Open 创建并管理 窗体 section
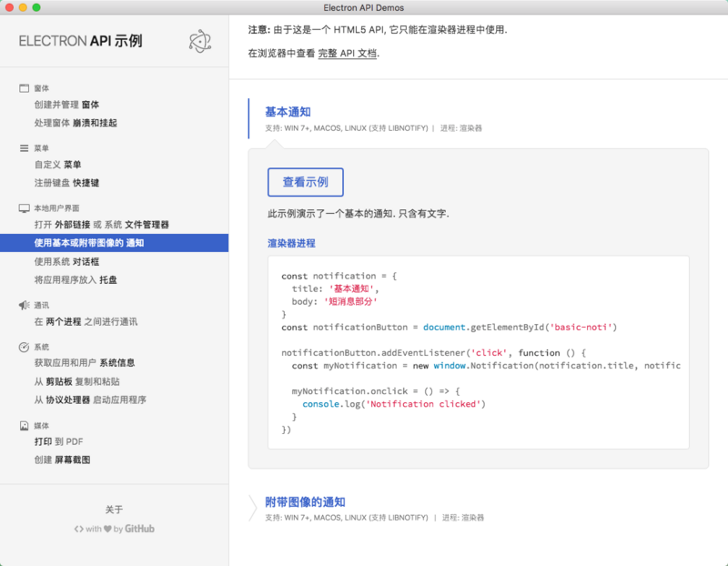Viewport: 728px width, 566px height. coord(66,105)
